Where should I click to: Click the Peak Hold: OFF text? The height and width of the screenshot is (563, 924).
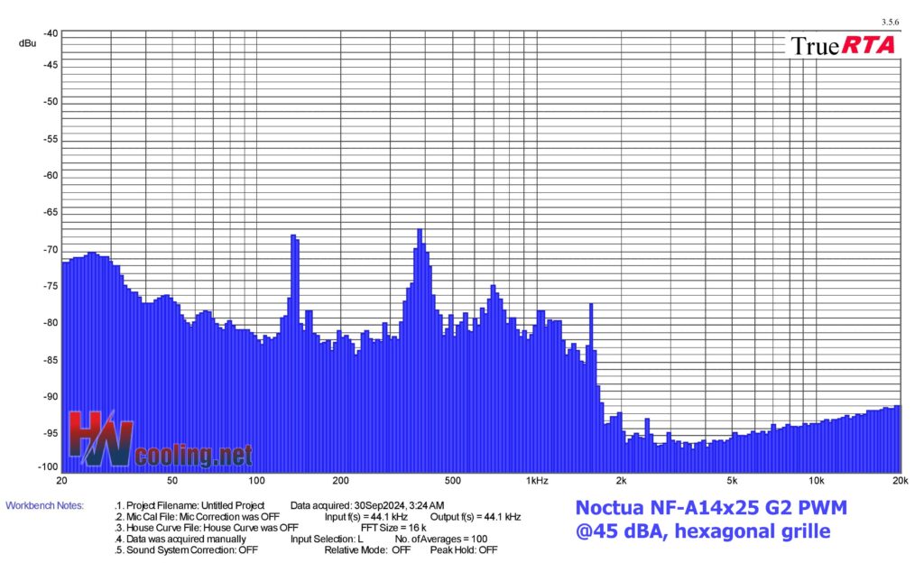(463, 549)
